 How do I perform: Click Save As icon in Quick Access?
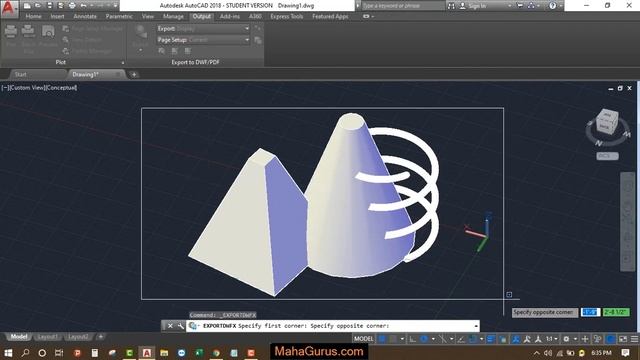[x=60, y=6]
